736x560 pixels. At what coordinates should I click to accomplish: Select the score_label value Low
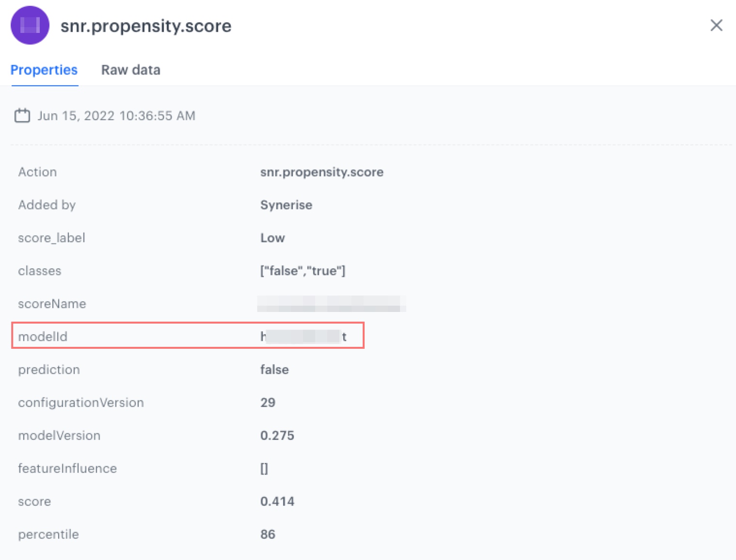coord(272,238)
